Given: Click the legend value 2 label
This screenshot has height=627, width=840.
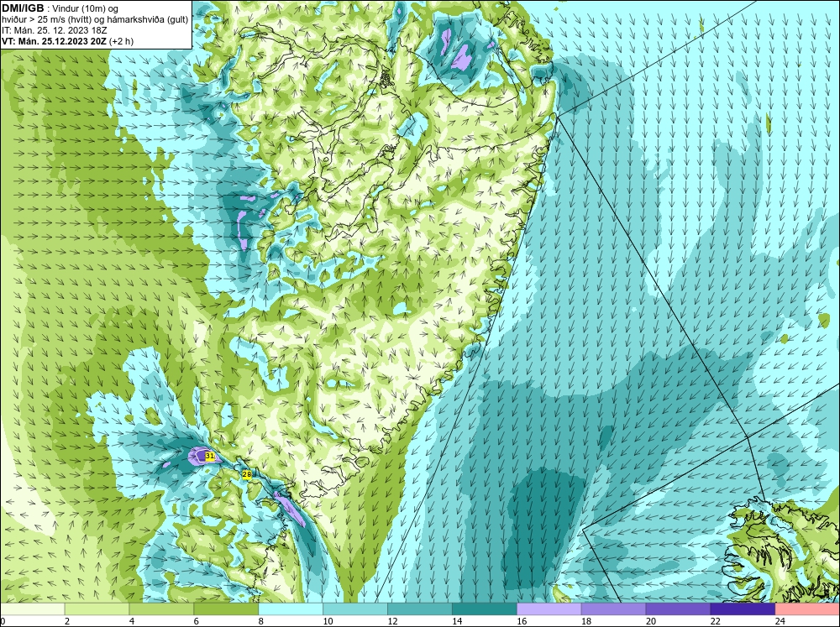Looking at the screenshot, I should 67,621.
